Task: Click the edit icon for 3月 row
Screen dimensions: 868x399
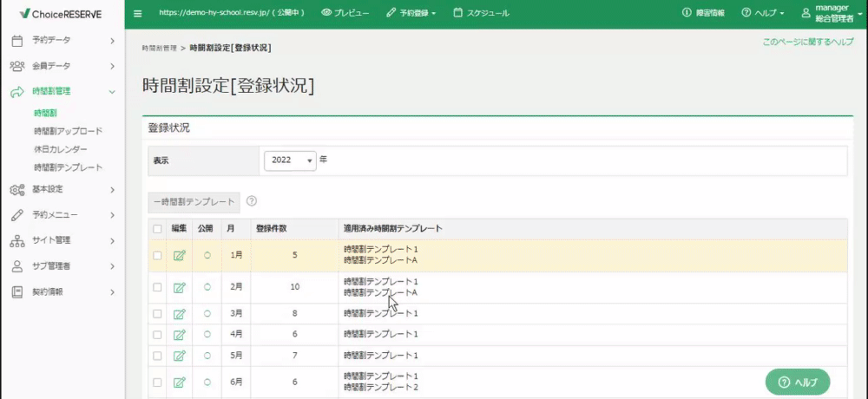Action: tap(180, 314)
